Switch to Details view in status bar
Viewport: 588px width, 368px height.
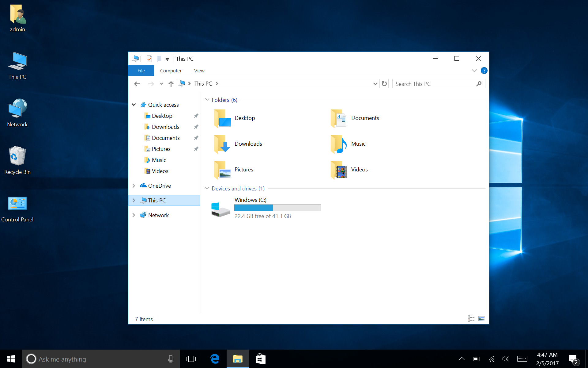(x=471, y=319)
